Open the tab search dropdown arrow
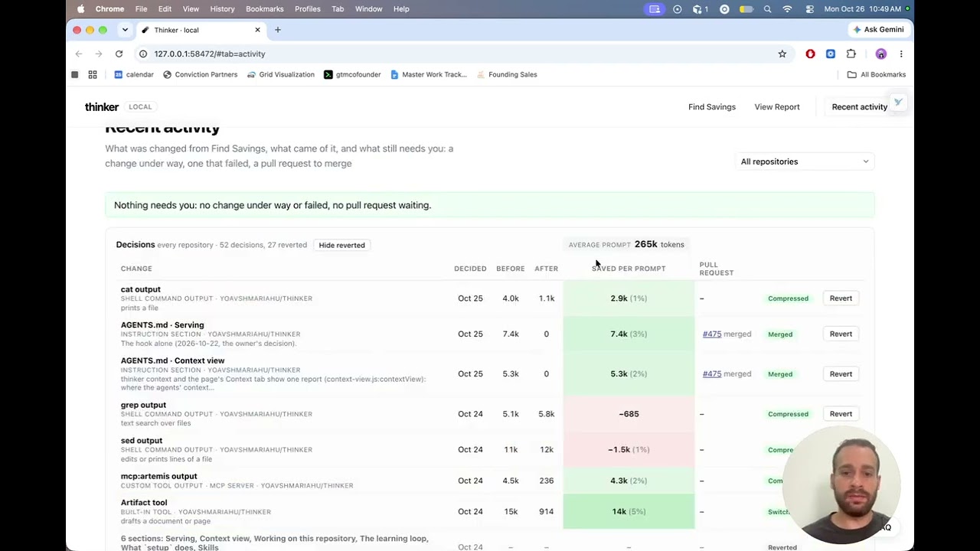 125,30
